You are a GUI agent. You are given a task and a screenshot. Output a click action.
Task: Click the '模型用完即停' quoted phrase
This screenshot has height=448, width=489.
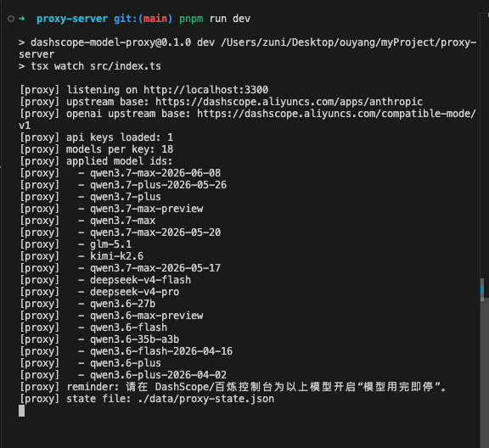click(x=398, y=387)
